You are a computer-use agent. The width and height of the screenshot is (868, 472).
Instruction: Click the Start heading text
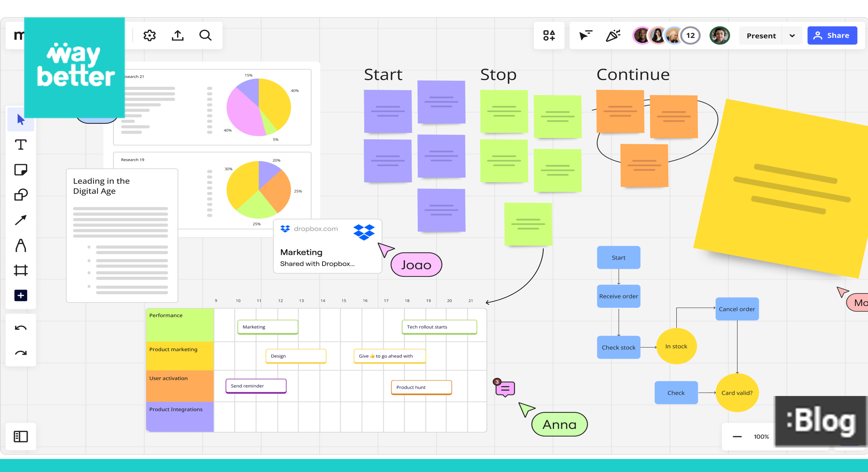pos(383,74)
